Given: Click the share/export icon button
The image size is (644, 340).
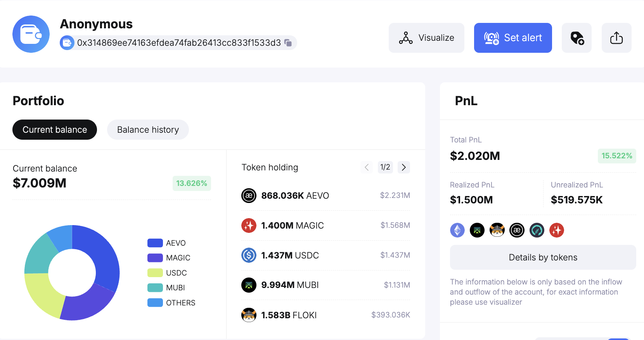Looking at the screenshot, I should [x=616, y=38].
